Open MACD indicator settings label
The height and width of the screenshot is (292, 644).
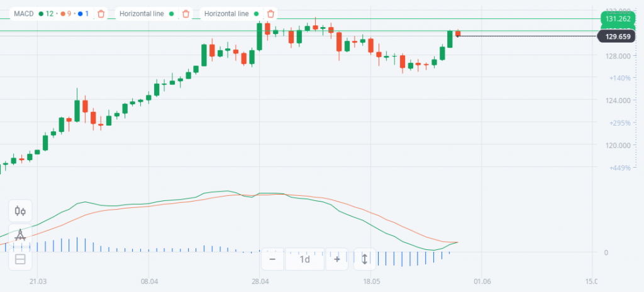23,13
